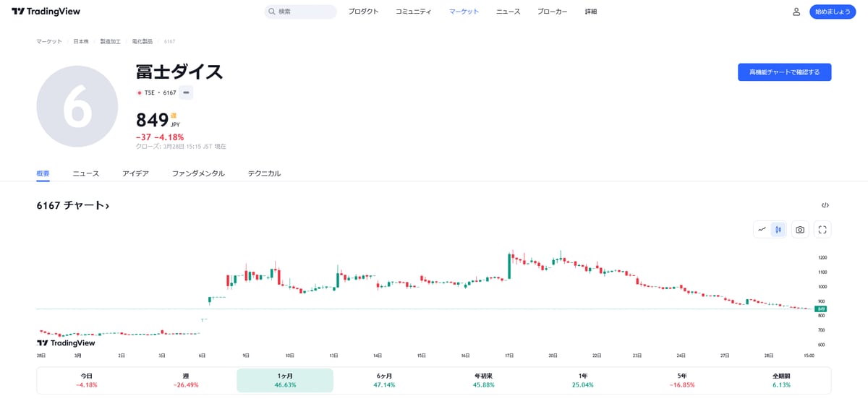Open the プロダクト menu
The height and width of the screenshot is (409, 868).
tap(363, 12)
